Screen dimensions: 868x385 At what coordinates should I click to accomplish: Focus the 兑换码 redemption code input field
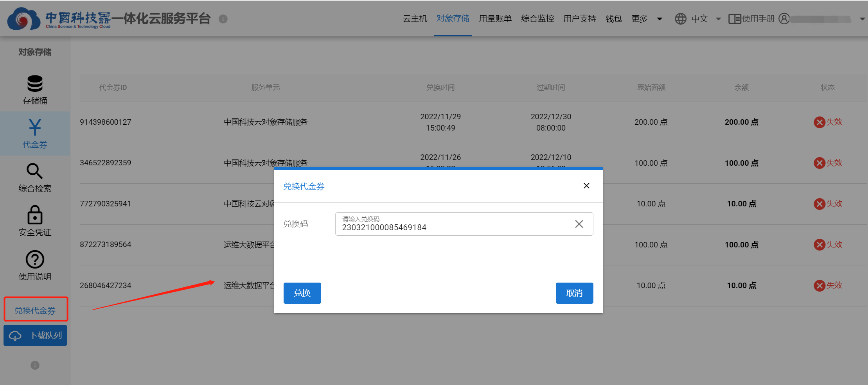[x=464, y=224]
